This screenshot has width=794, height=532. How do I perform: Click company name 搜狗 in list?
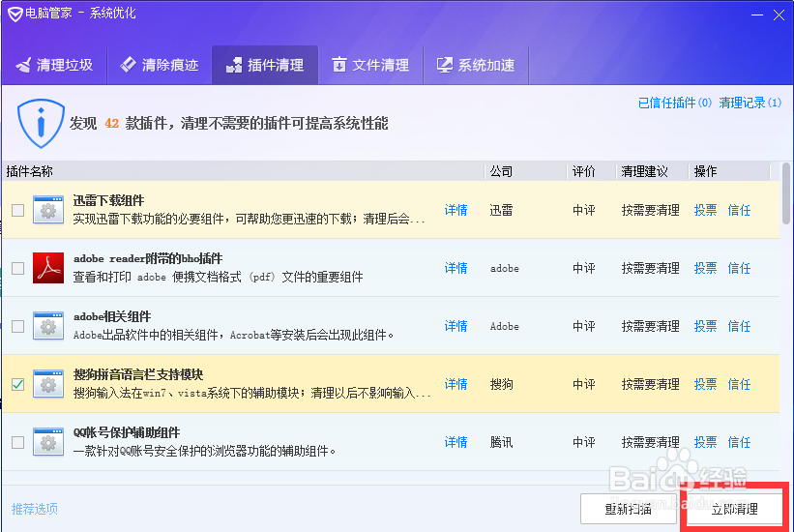pos(501,384)
